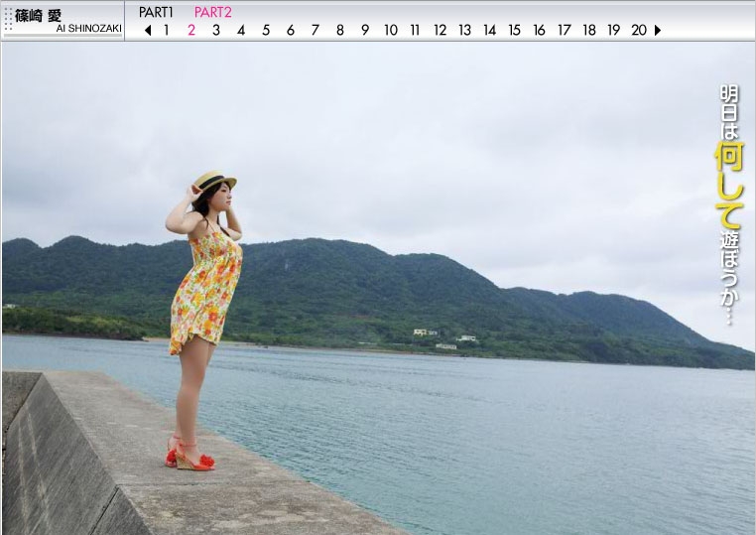
Task: Click the next page right arrow
Action: click(x=658, y=31)
